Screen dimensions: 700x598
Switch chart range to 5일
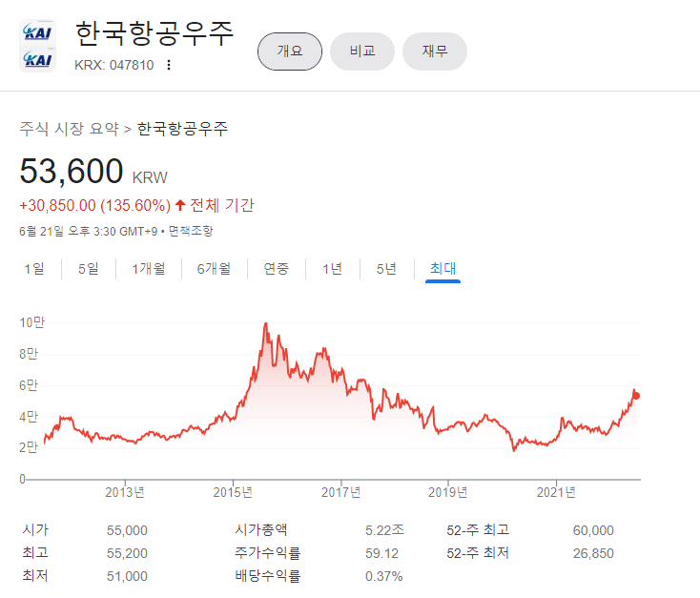point(89,269)
